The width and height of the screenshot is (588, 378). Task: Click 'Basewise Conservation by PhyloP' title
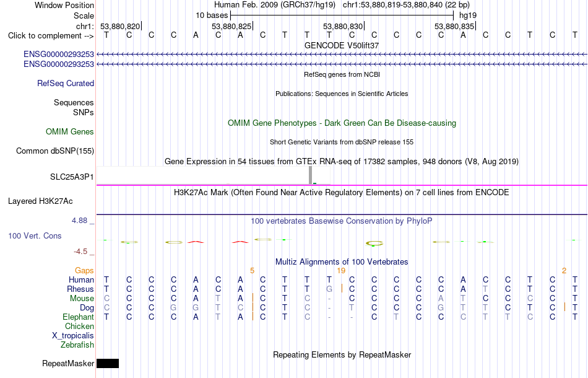[x=371, y=221]
